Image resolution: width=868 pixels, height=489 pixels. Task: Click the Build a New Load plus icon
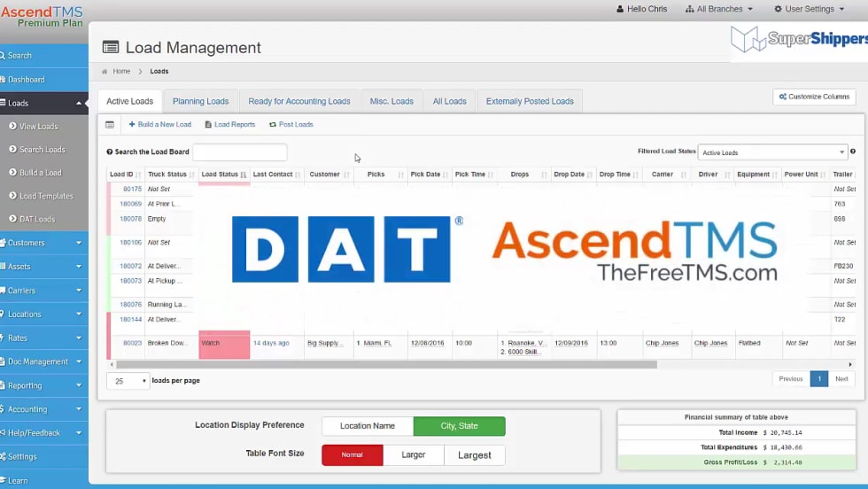click(x=132, y=125)
